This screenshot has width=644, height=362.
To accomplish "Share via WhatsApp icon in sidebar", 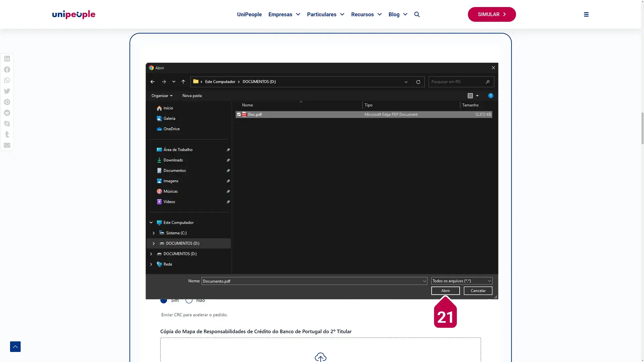I will point(7,80).
